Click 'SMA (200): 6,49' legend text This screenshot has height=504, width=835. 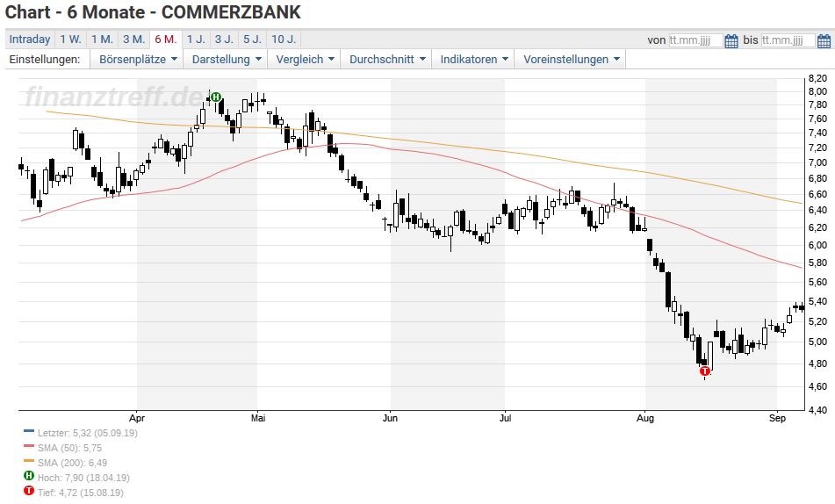72,463
